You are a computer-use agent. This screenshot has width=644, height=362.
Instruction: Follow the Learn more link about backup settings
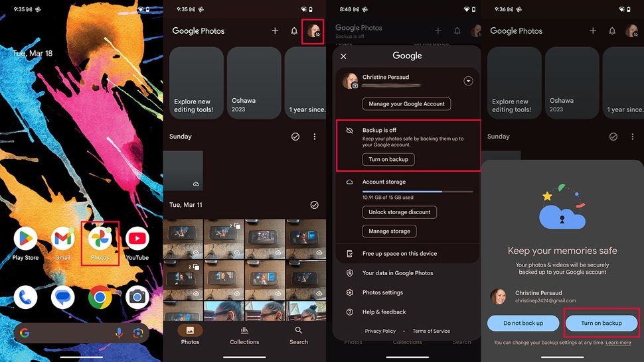tap(618, 343)
